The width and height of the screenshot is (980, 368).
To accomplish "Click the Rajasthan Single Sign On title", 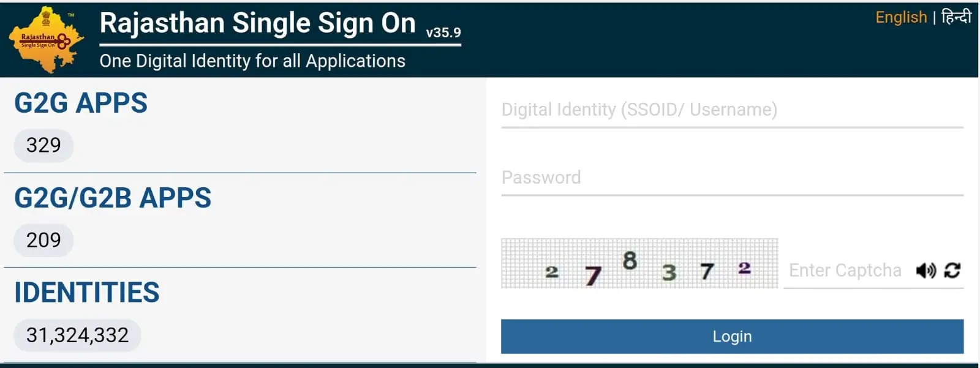I will (x=257, y=23).
